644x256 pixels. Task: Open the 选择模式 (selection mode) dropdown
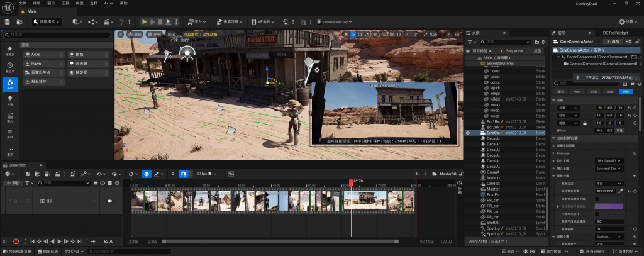click(48, 21)
